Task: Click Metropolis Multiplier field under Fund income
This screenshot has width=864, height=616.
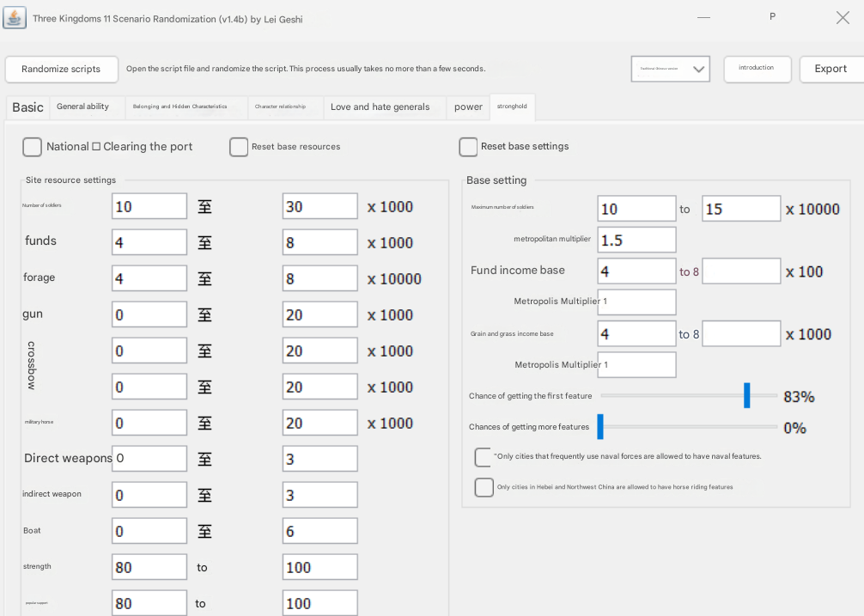Action: coord(637,302)
